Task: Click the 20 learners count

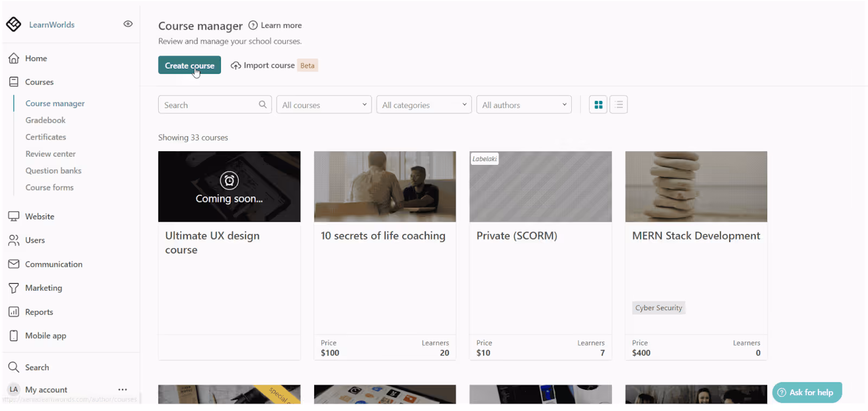Action: point(444,352)
